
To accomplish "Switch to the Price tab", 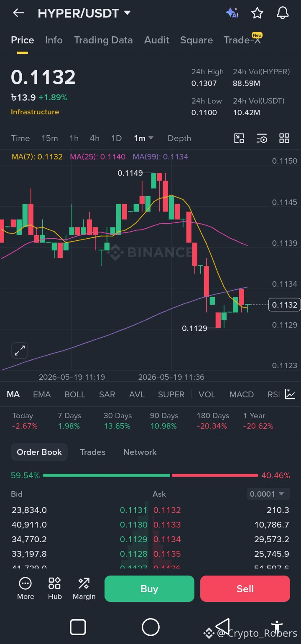I will pos(22,40).
